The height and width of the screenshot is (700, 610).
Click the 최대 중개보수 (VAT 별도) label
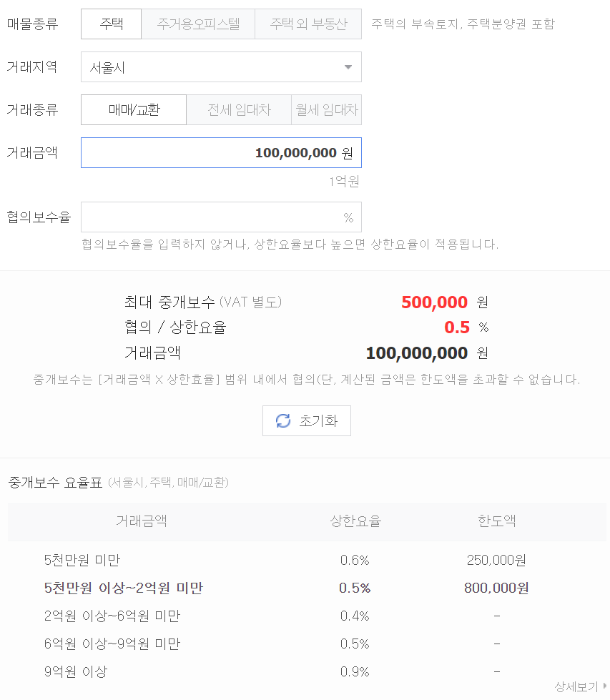203,302
